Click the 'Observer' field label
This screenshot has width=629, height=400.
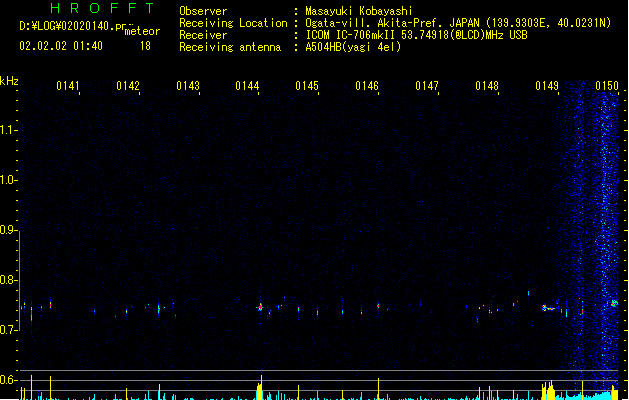(x=203, y=11)
